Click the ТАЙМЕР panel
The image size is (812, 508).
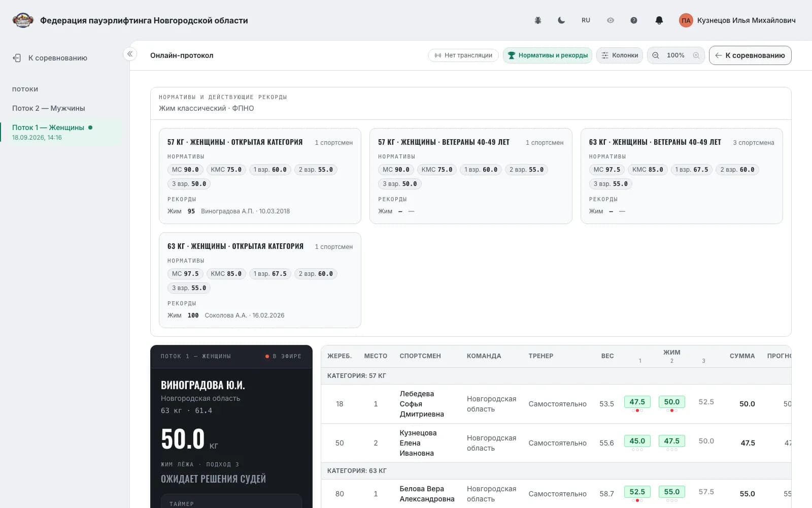[231, 501]
